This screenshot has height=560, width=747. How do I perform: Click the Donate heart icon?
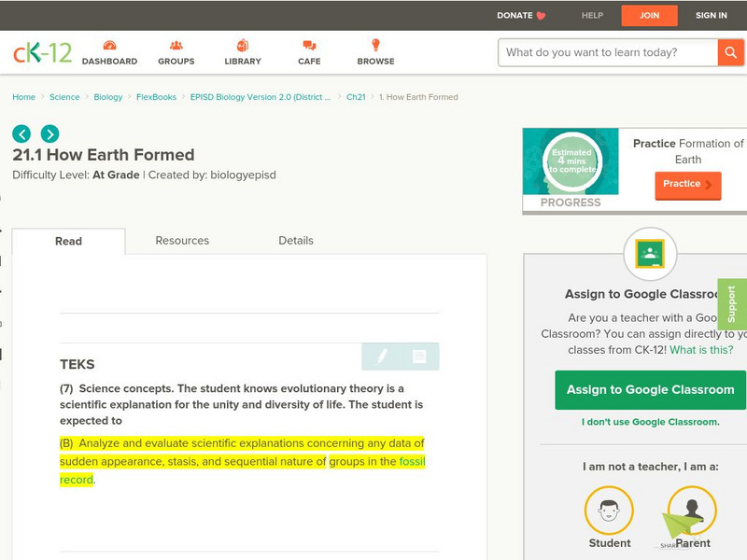pyautogui.click(x=541, y=16)
